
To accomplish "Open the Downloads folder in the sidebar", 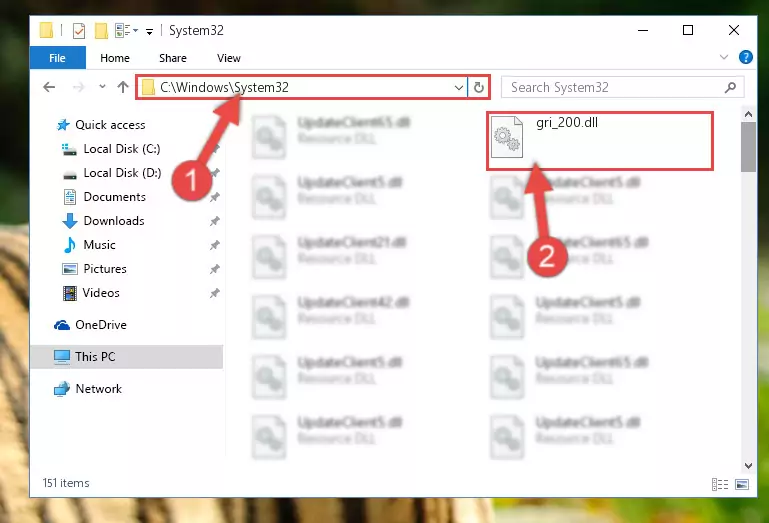I will click(x=114, y=221).
